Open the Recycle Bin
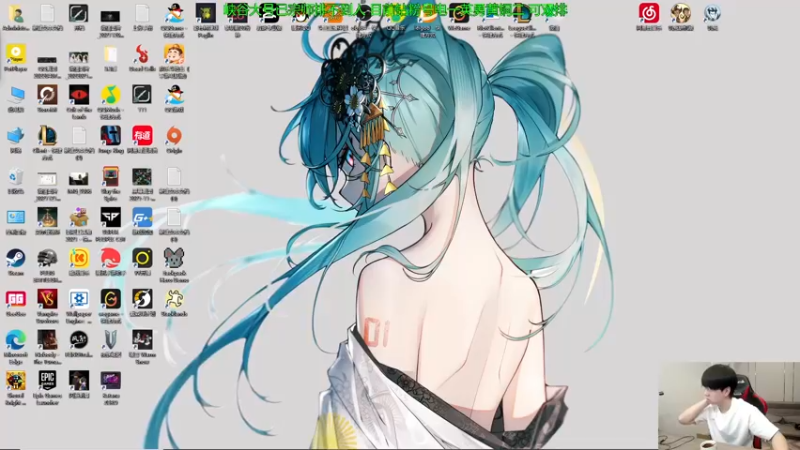The height and width of the screenshot is (450, 800). 16,177
